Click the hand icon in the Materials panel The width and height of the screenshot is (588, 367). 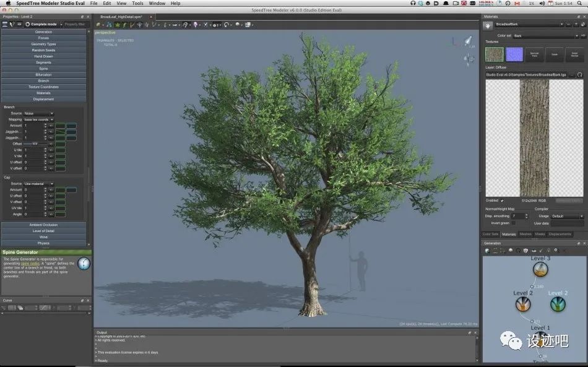point(488,24)
